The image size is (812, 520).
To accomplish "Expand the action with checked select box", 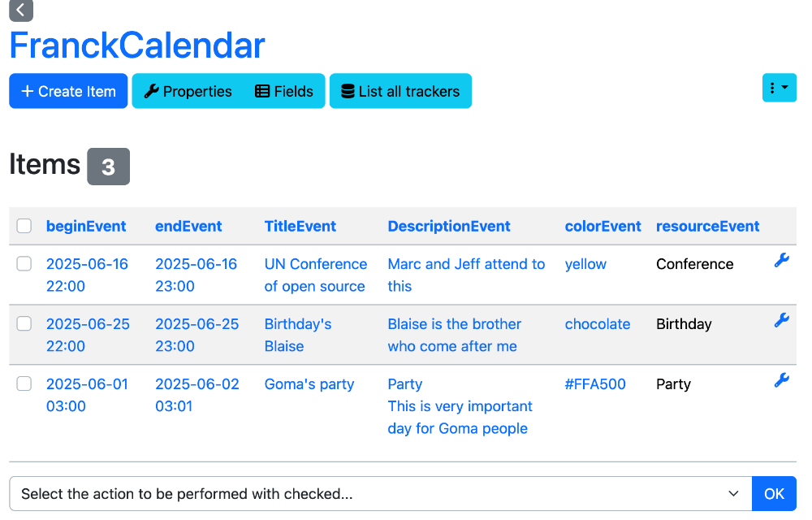I will (381, 493).
